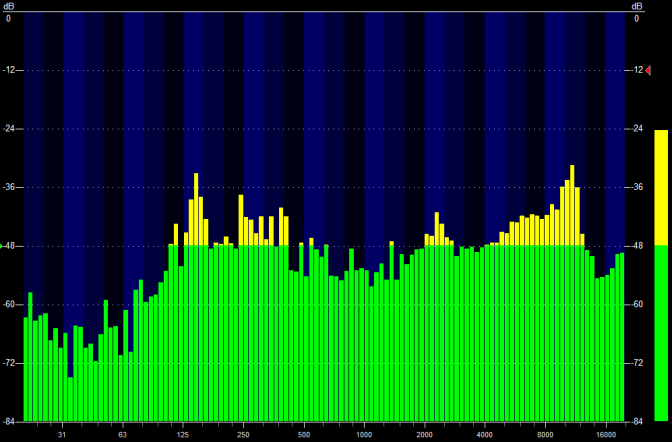Select the 125 Hz frequency label
Image resolution: width=672 pixels, height=442 pixels.
coord(183,435)
